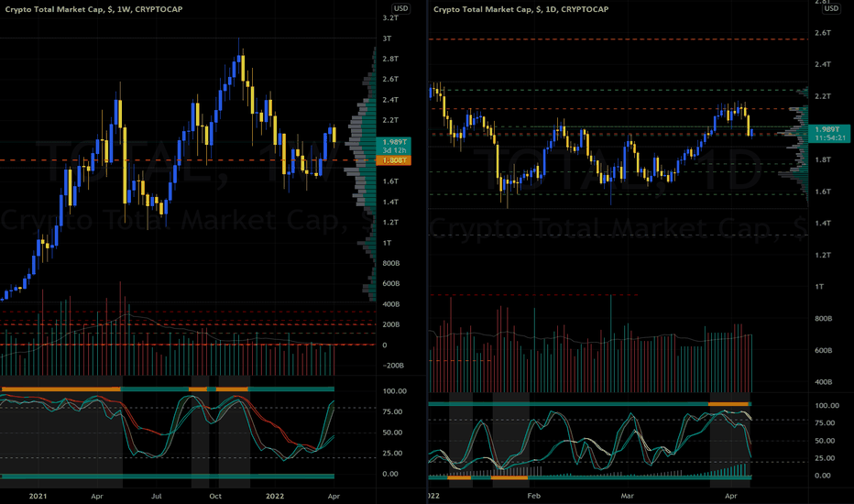Click the Oct label on weekly time axis
This screenshot has width=854, height=504.
click(215, 496)
